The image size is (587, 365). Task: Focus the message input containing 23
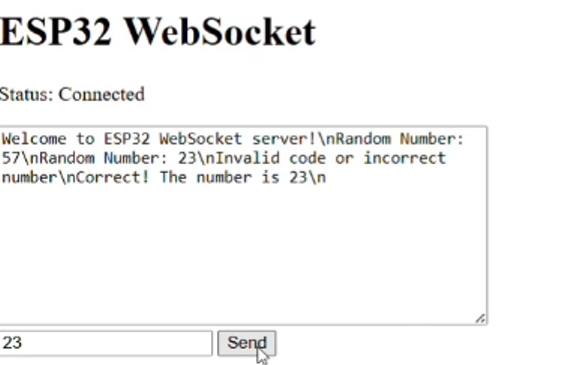click(106, 343)
